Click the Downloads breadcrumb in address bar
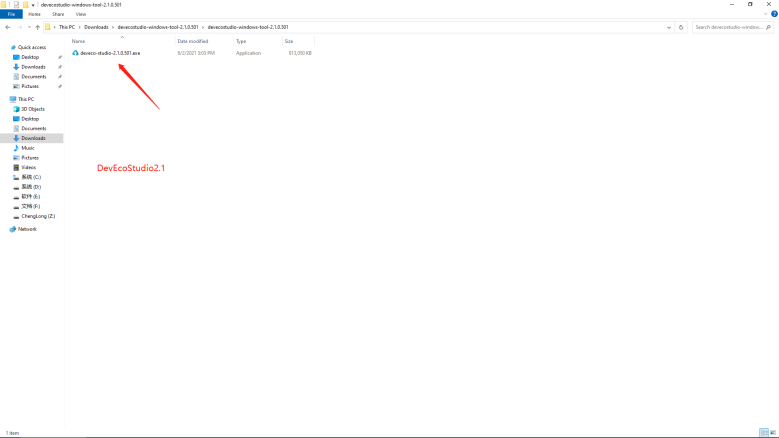 click(96, 27)
